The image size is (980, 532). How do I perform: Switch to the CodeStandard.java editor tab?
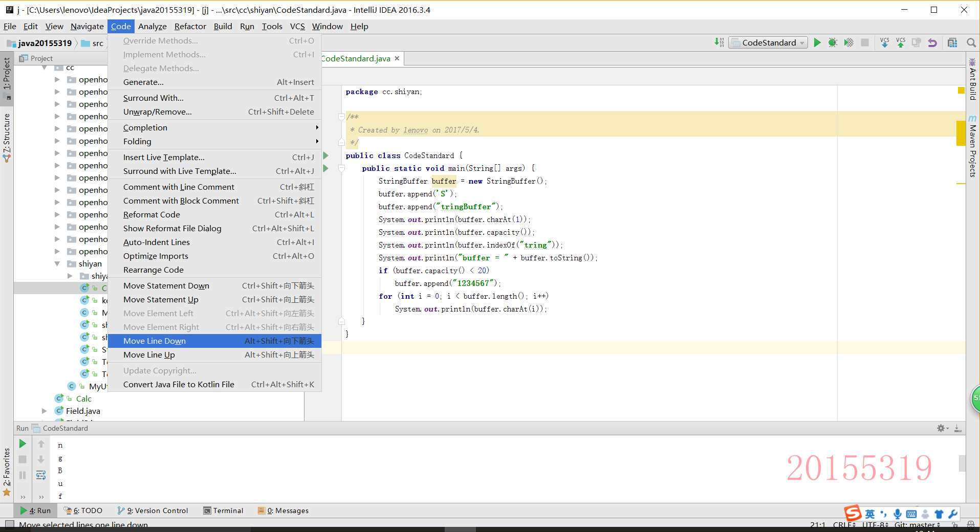356,58
